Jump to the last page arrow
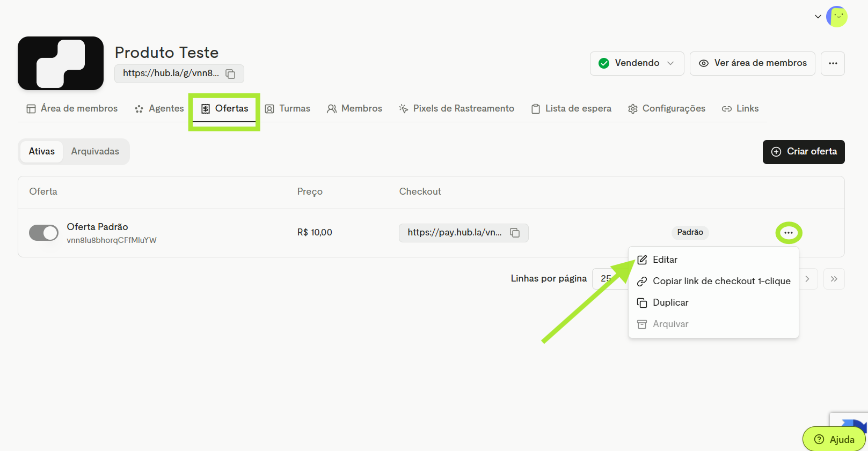This screenshot has height=451, width=868. click(x=834, y=279)
